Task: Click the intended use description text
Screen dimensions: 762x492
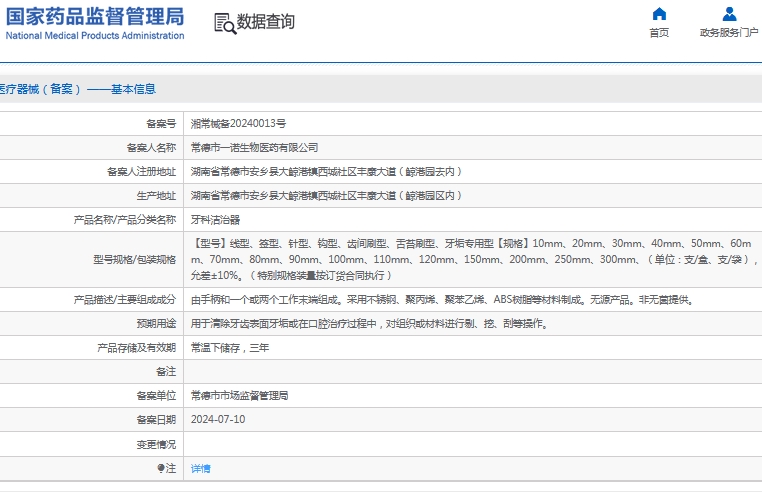Action: [x=370, y=323]
